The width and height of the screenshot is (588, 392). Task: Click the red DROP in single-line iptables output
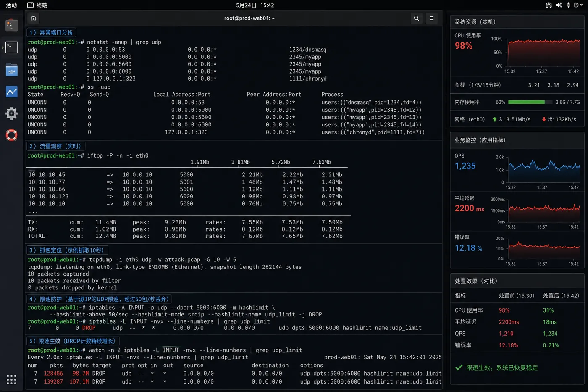(89, 328)
